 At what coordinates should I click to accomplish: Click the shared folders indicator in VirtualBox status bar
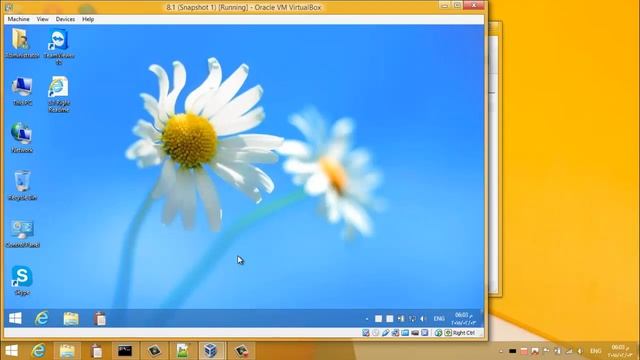(x=405, y=333)
